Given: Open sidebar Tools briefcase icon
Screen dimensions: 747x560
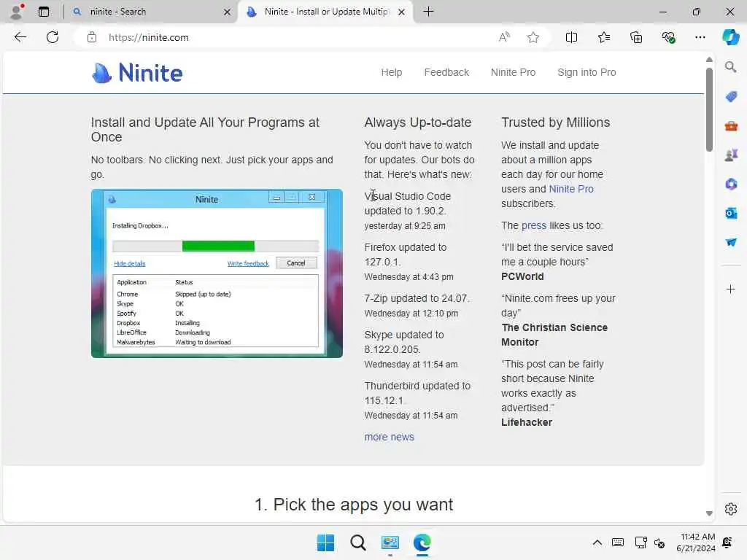Looking at the screenshot, I should coord(731,126).
